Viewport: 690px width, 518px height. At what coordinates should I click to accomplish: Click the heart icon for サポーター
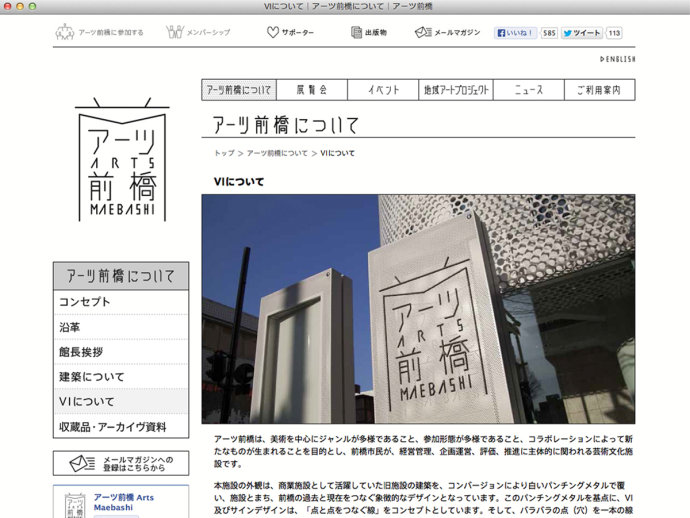(x=273, y=32)
